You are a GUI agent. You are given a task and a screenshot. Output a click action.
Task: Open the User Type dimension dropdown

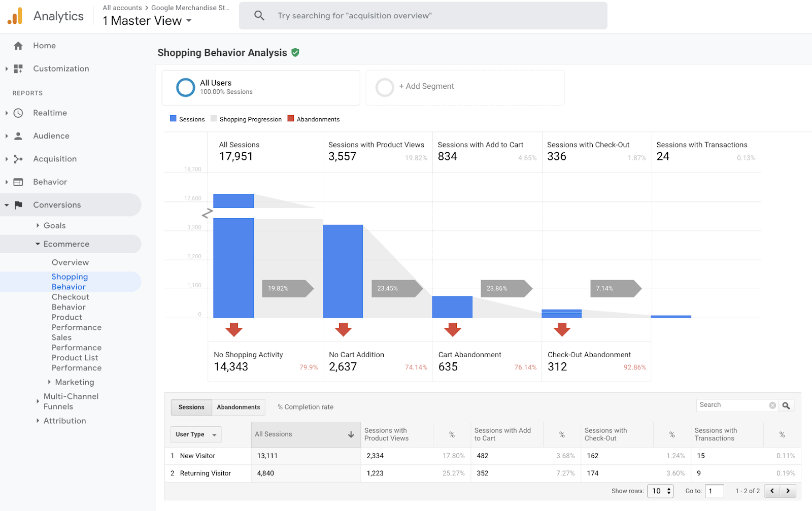[x=195, y=434]
